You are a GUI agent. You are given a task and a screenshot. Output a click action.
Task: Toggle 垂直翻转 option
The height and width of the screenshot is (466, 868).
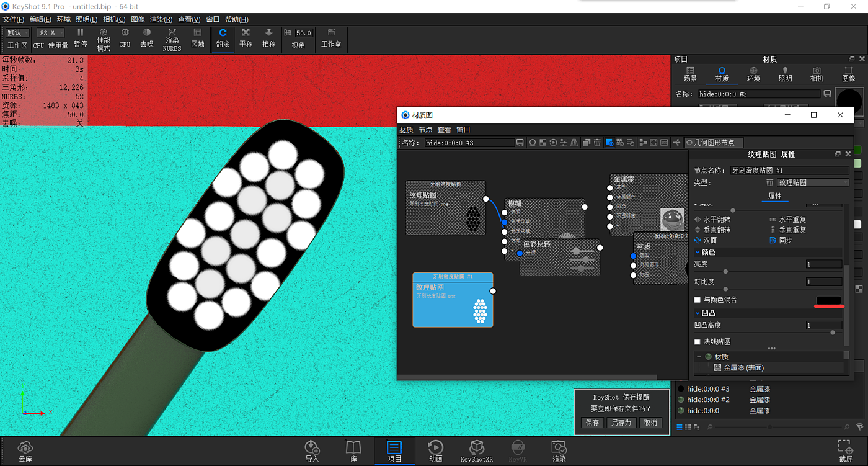point(712,230)
